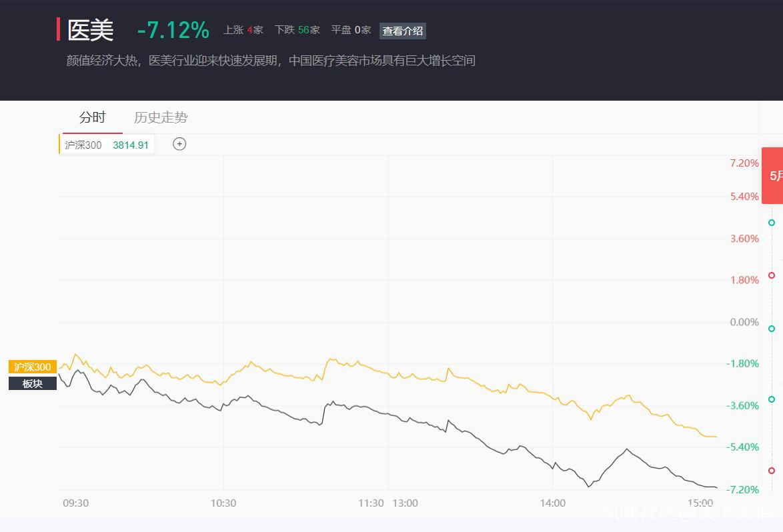
Task: Select the 沪深300 3814.91 index tag
Action: point(107,145)
